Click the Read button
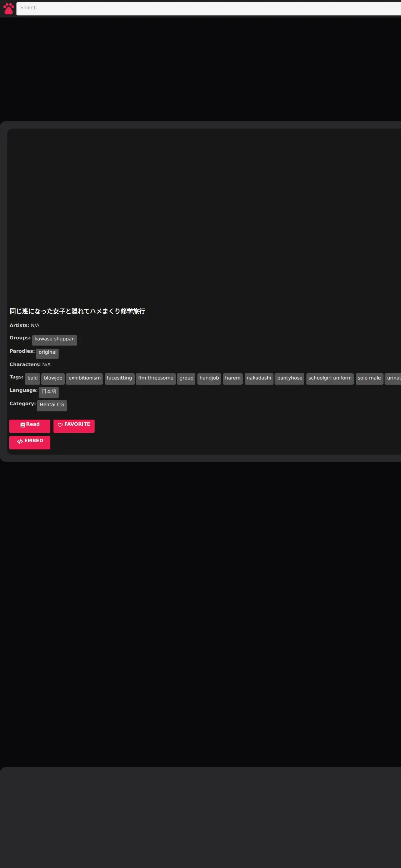This screenshot has height=868, width=401. click(30, 426)
